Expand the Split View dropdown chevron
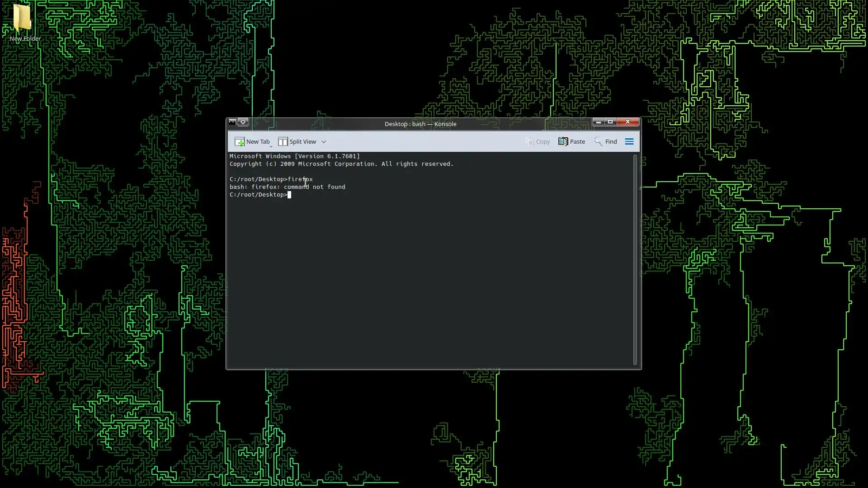This screenshot has height=488, width=868. tap(324, 141)
